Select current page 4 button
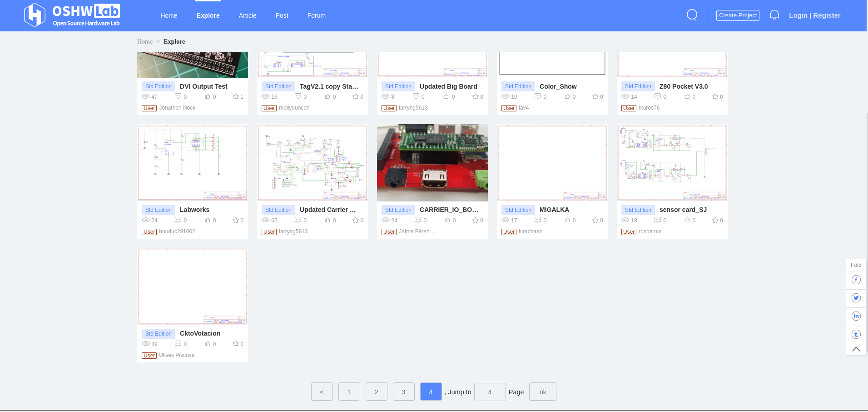Image resolution: width=868 pixels, height=412 pixels. coord(431,392)
